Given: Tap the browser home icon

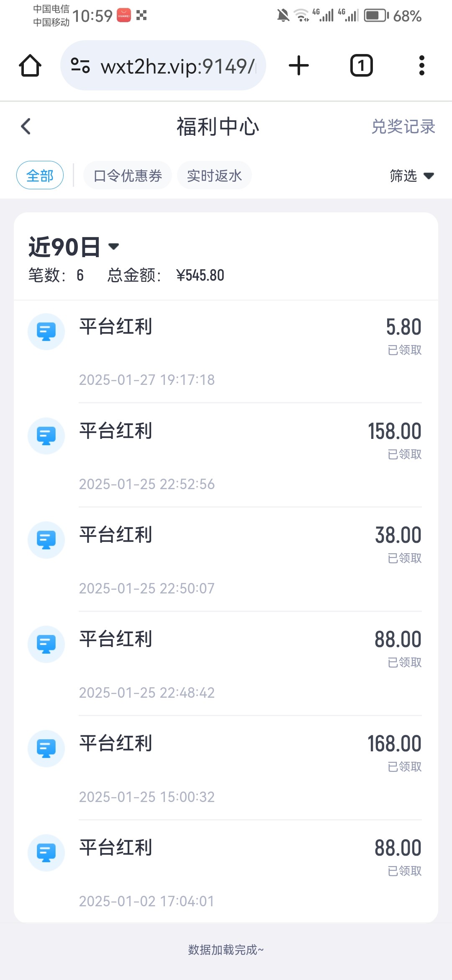Looking at the screenshot, I should click(30, 66).
